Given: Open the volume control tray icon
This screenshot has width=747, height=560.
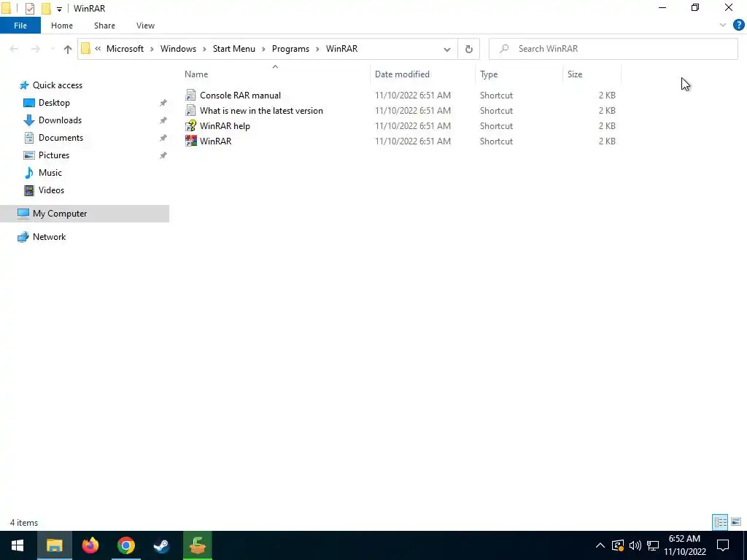Looking at the screenshot, I should click(x=635, y=545).
